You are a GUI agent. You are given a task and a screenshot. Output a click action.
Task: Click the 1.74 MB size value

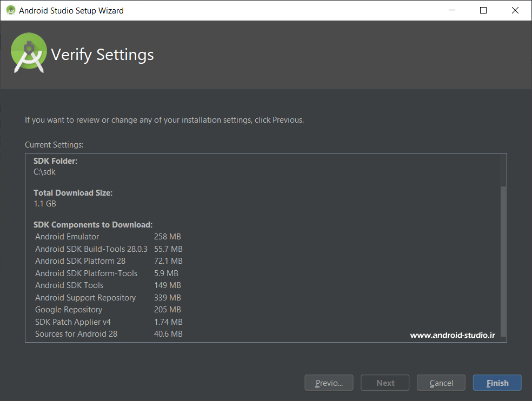168,322
